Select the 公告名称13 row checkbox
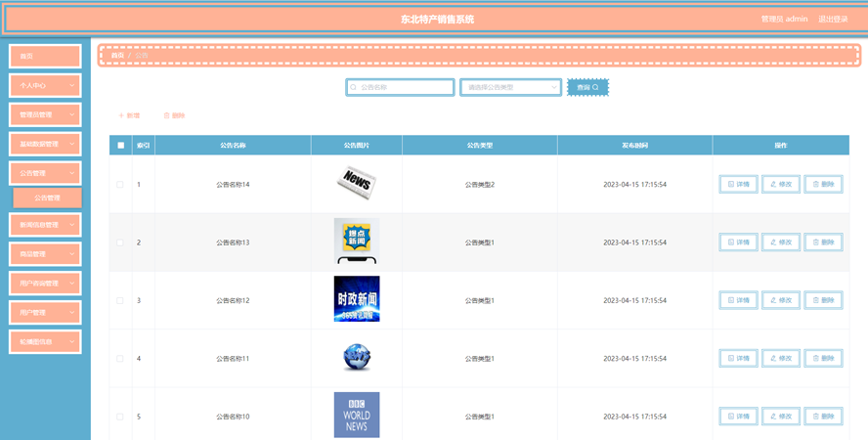 pyautogui.click(x=120, y=242)
